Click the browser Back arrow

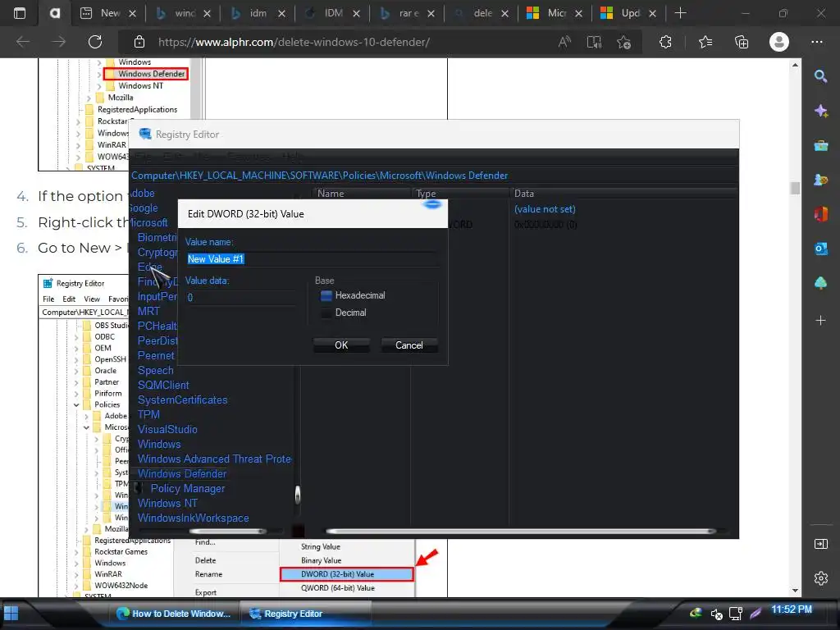click(x=22, y=42)
